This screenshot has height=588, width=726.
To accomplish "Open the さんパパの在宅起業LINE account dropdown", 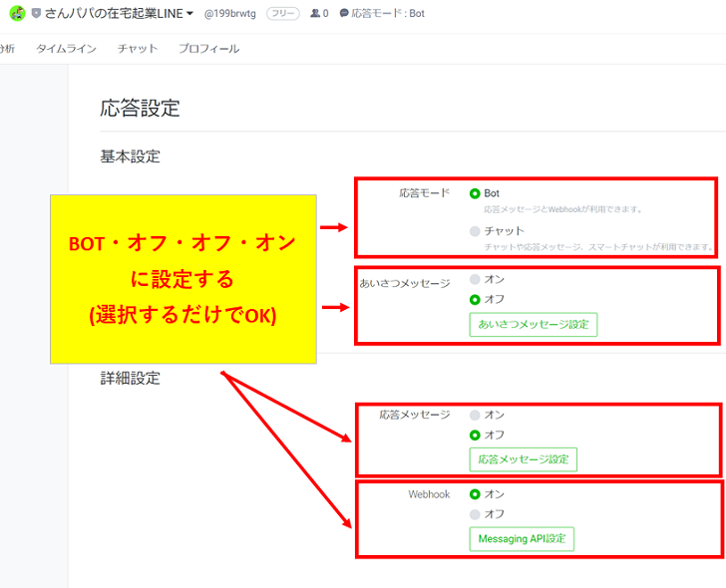I will 119,13.
